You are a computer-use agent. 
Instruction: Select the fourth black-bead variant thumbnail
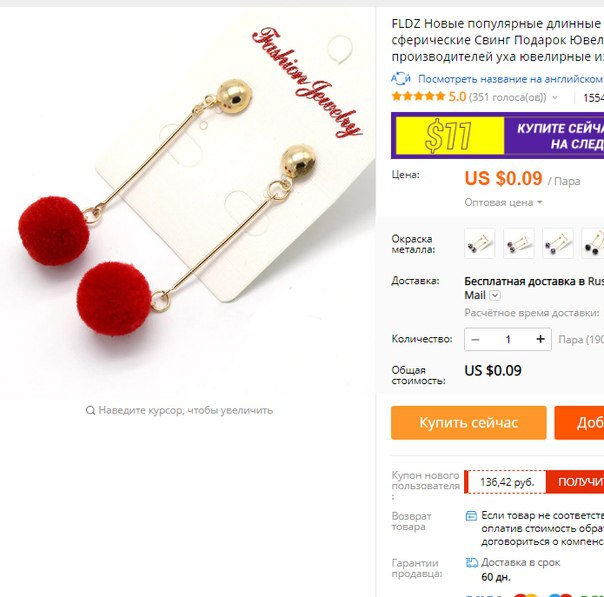pyautogui.click(x=593, y=243)
